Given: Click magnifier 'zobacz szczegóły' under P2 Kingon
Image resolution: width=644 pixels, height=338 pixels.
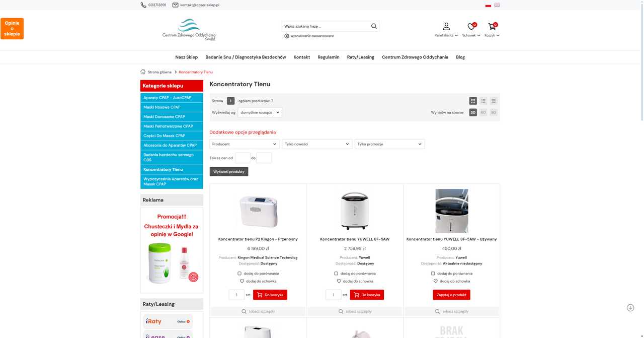Looking at the screenshot, I should click(244, 311).
